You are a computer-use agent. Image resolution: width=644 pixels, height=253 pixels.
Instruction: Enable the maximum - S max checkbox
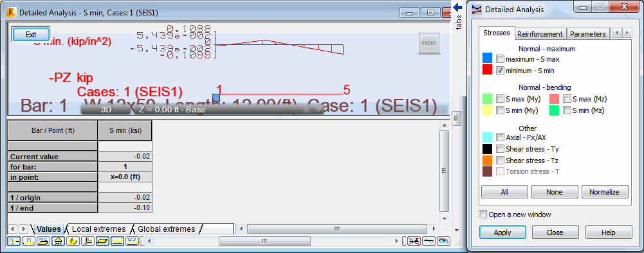pyautogui.click(x=500, y=59)
